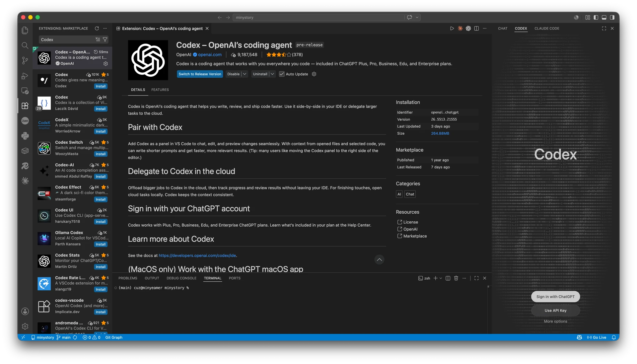The image size is (637, 364).
Task: Toggle the secondary side bar visibility
Action: (612, 18)
